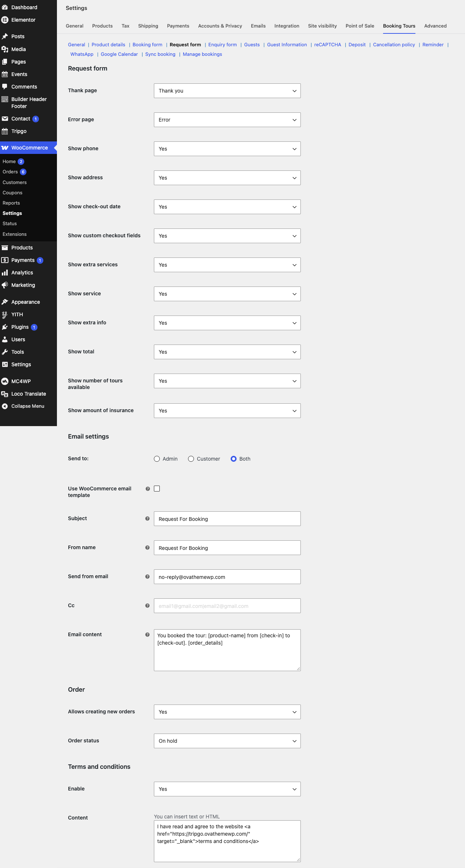465x868 pixels.
Task: Click the Users person icon
Action: [x=5, y=339]
